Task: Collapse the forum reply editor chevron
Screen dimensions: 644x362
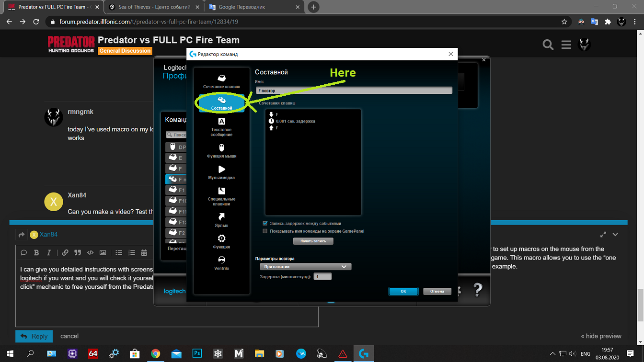Action: pos(615,235)
